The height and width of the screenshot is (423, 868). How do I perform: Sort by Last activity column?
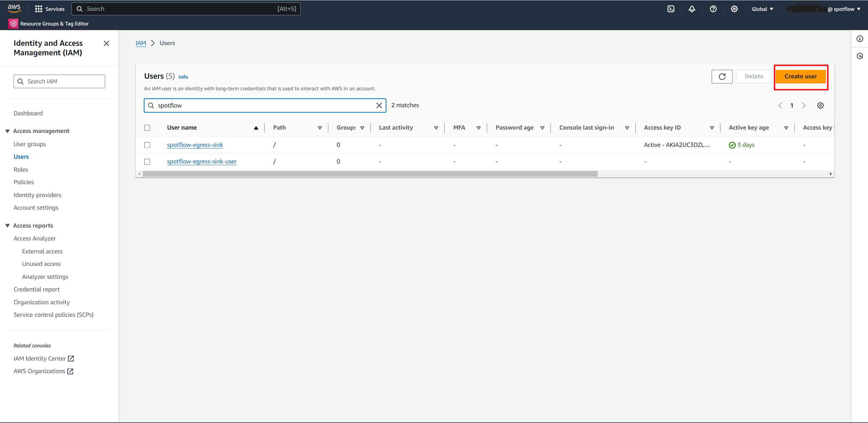click(x=436, y=128)
